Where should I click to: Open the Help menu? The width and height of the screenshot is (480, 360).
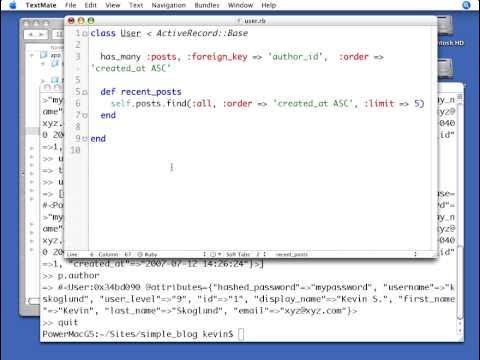click(x=269, y=5)
